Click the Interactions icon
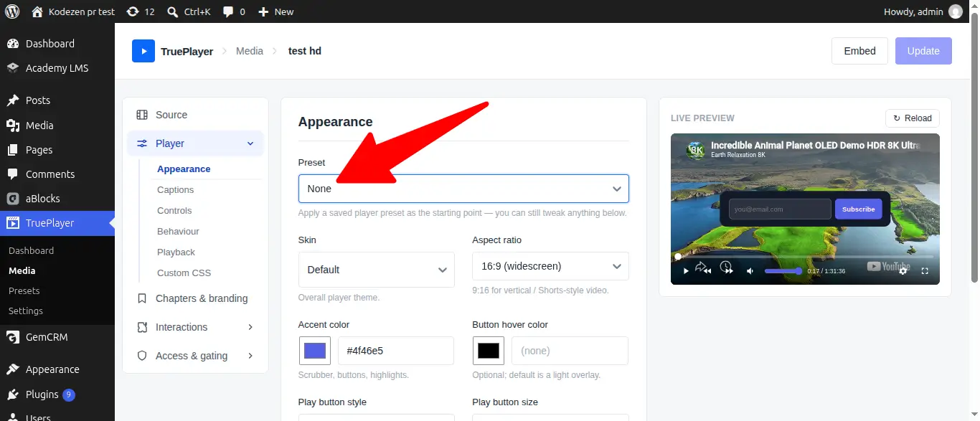980x421 pixels. tap(142, 327)
